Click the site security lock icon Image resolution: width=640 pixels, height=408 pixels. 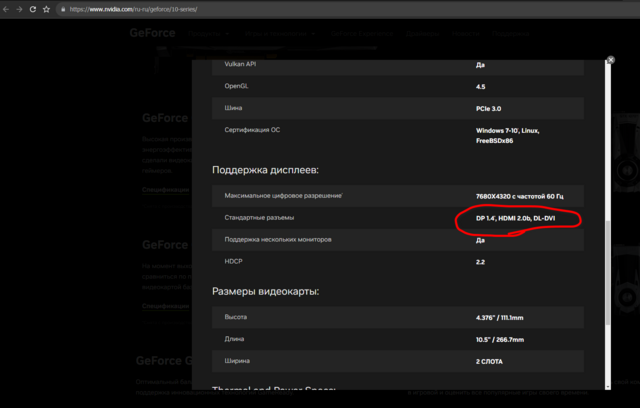coord(63,9)
